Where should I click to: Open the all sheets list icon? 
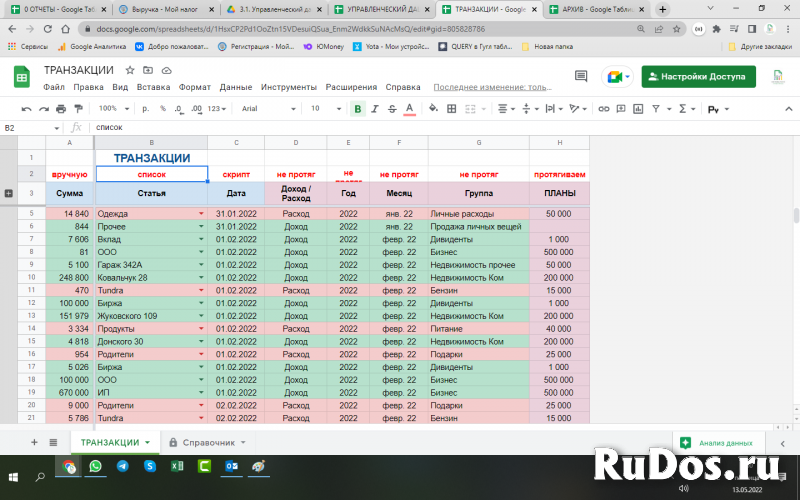(x=52, y=442)
